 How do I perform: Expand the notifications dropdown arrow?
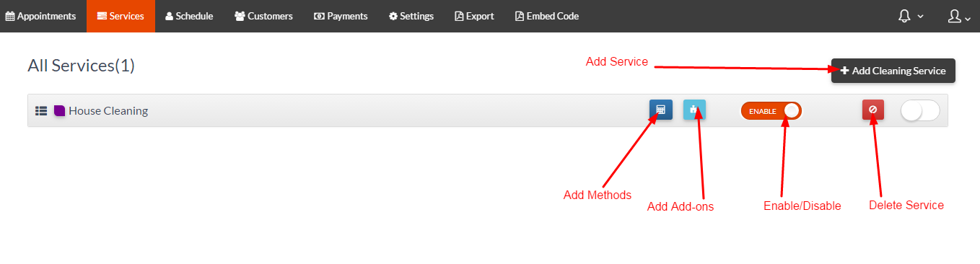[921, 17]
